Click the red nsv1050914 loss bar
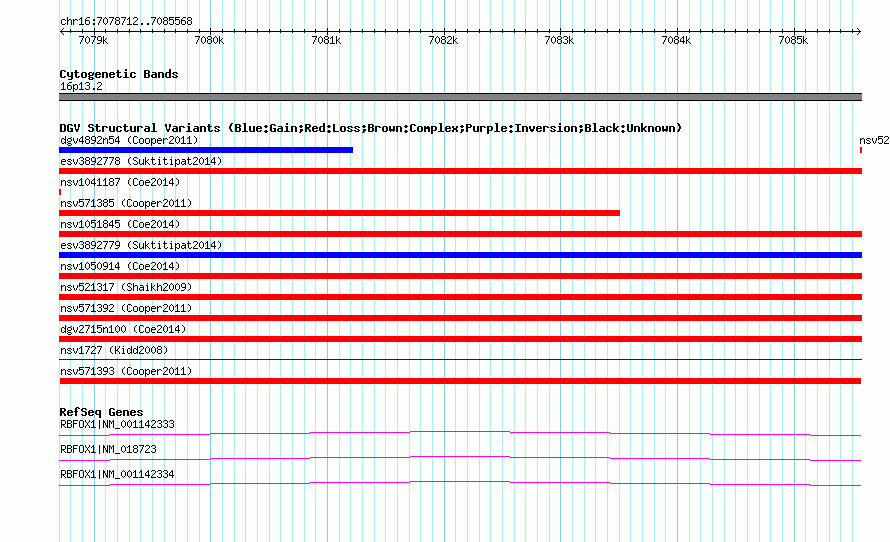The image size is (890, 542). pos(460,276)
